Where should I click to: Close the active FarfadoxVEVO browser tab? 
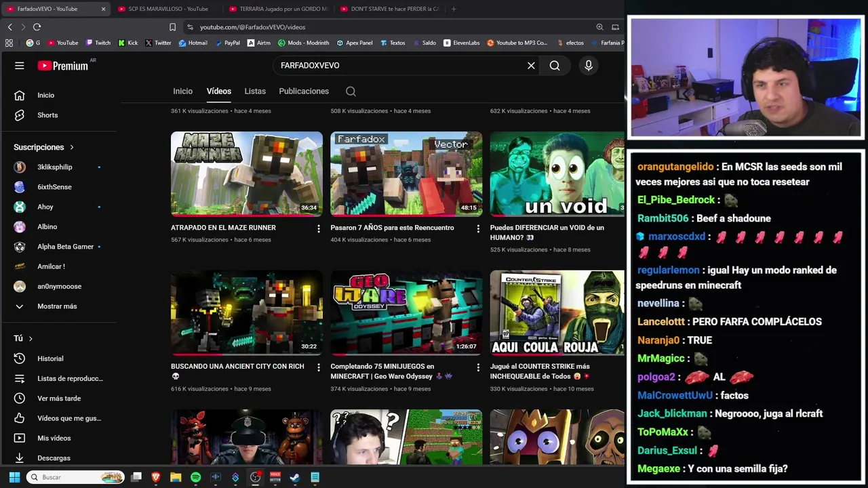(x=103, y=9)
